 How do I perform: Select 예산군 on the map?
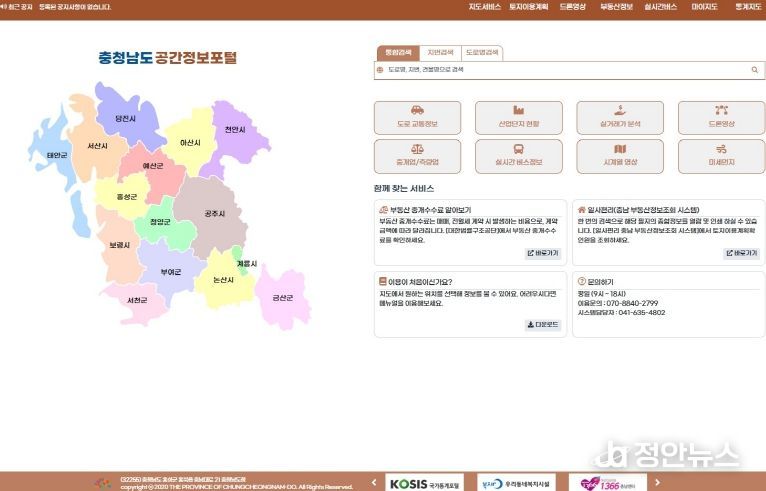pos(153,166)
